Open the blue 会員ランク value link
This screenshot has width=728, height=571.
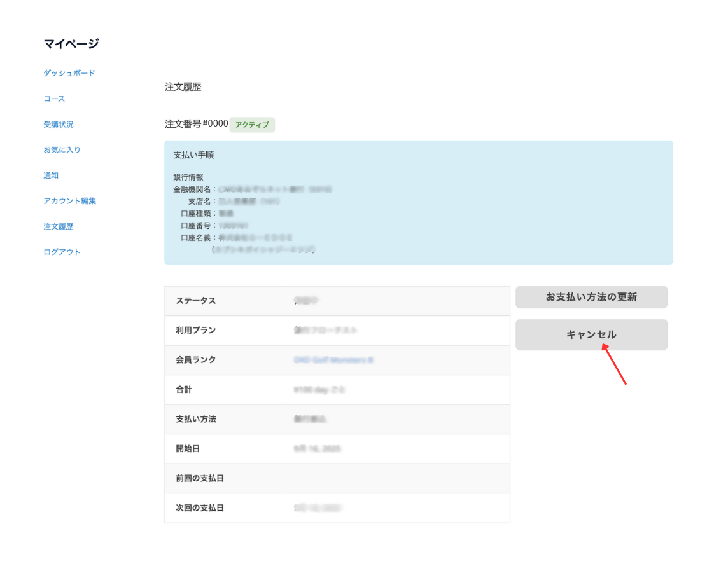333,360
